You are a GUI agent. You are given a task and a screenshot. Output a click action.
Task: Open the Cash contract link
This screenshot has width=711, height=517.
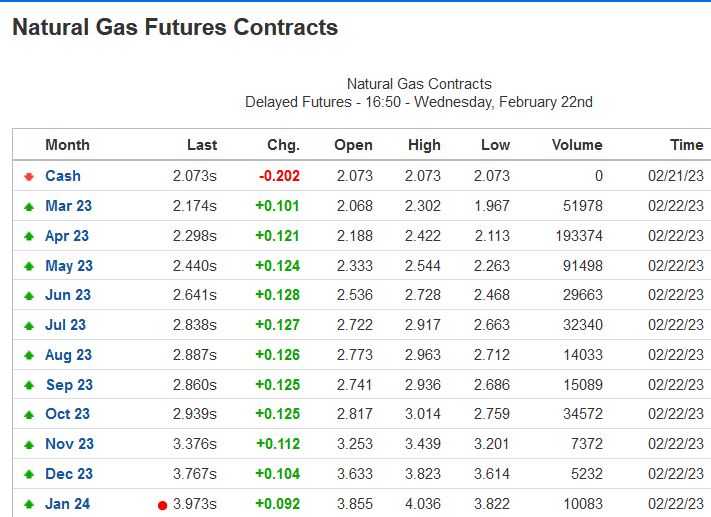[x=63, y=176]
